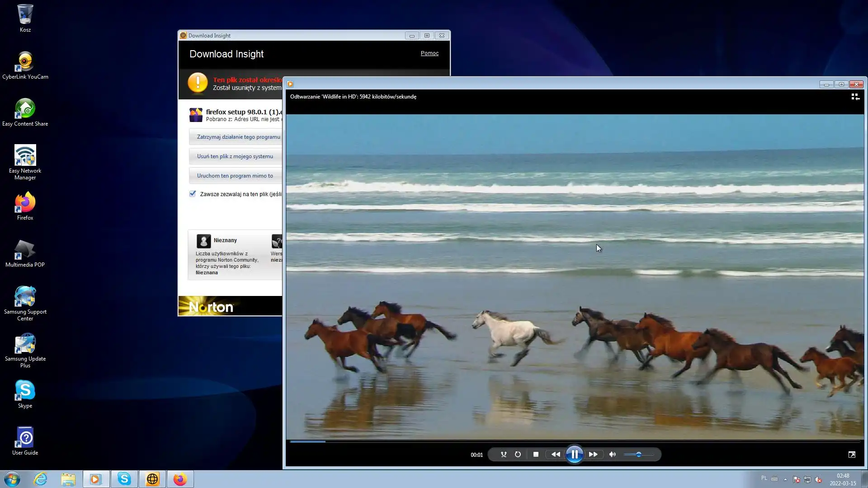
Task: Click 'Zatrzymaj działanie tego programu' option
Action: coord(238,137)
